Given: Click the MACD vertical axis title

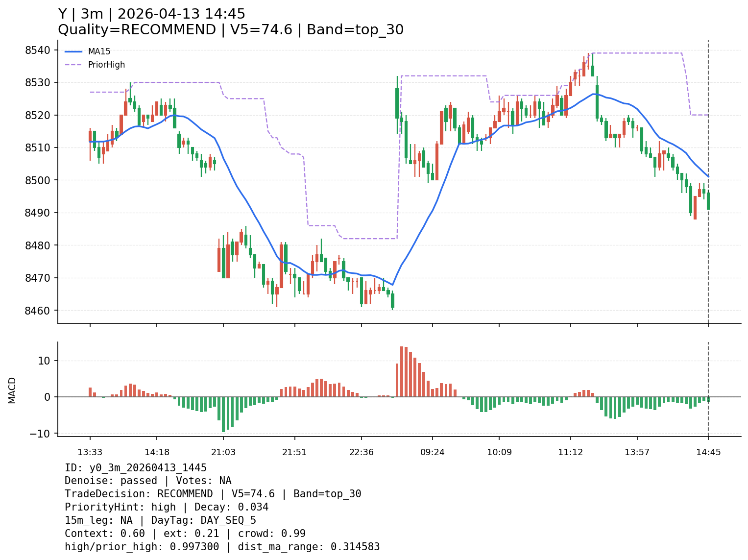Looking at the screenshot, I should pyautogui.click(x=12, y=390).
